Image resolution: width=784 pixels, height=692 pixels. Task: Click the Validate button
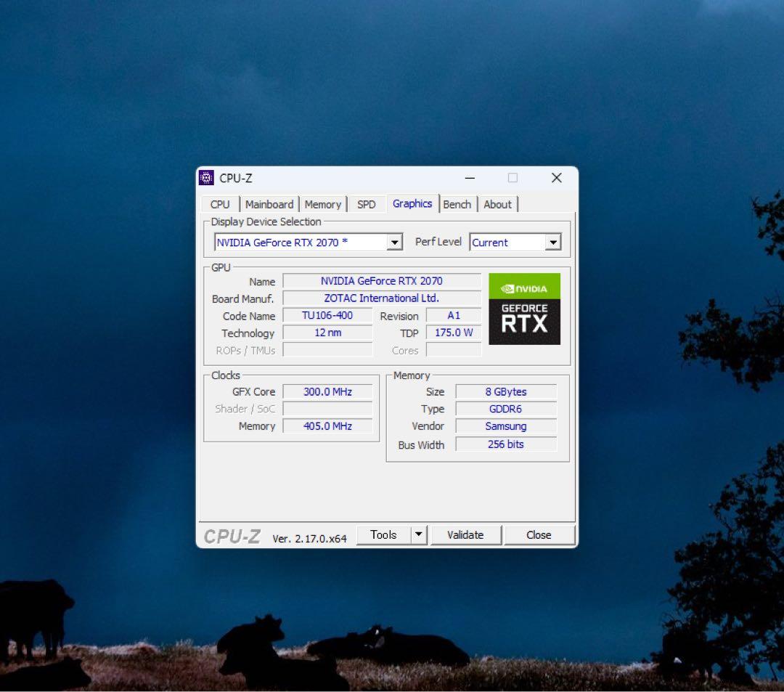pos(466,534)
